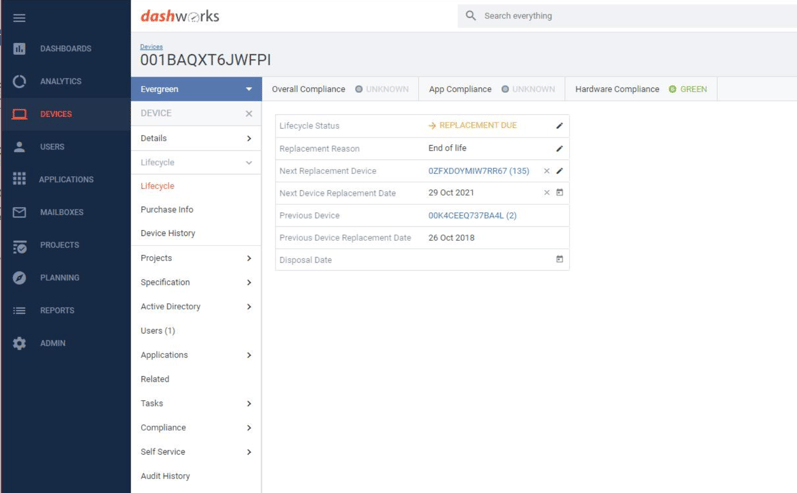Click App Compliance status indicator

528,89
